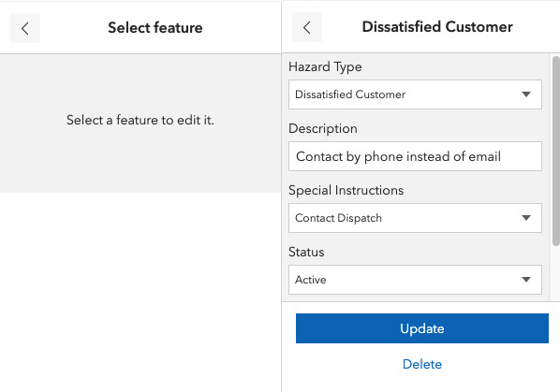The height and width of the screenshot is (392, 560).
Task: Click back arrow beside Dissatisfied Customer title
Action: 307,27
